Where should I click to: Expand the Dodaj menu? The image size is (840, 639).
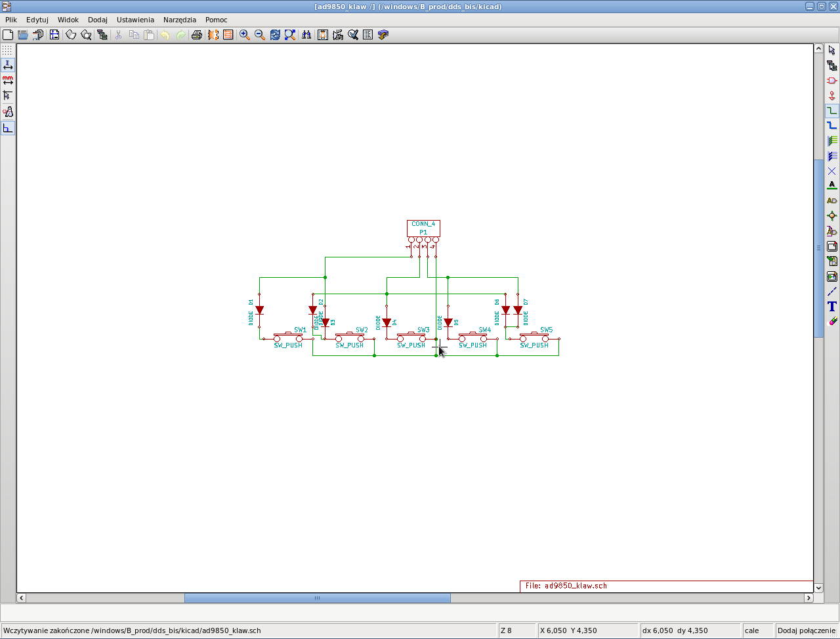(x=97, y=20)
